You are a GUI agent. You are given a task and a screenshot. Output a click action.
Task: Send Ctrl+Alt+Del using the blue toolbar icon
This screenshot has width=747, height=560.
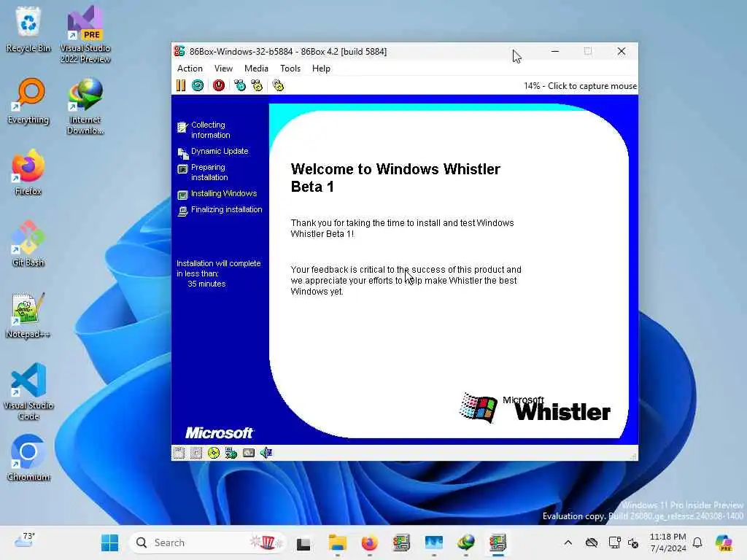[239, 86]
